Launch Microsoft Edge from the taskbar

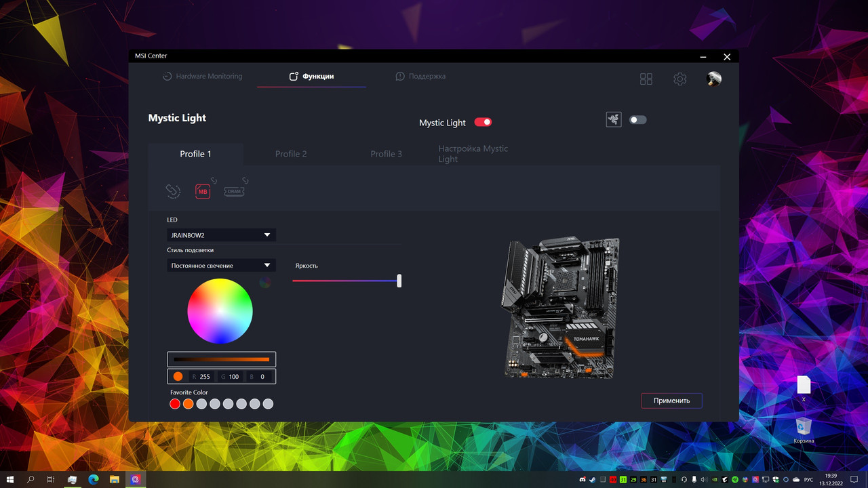click(93, 479)
